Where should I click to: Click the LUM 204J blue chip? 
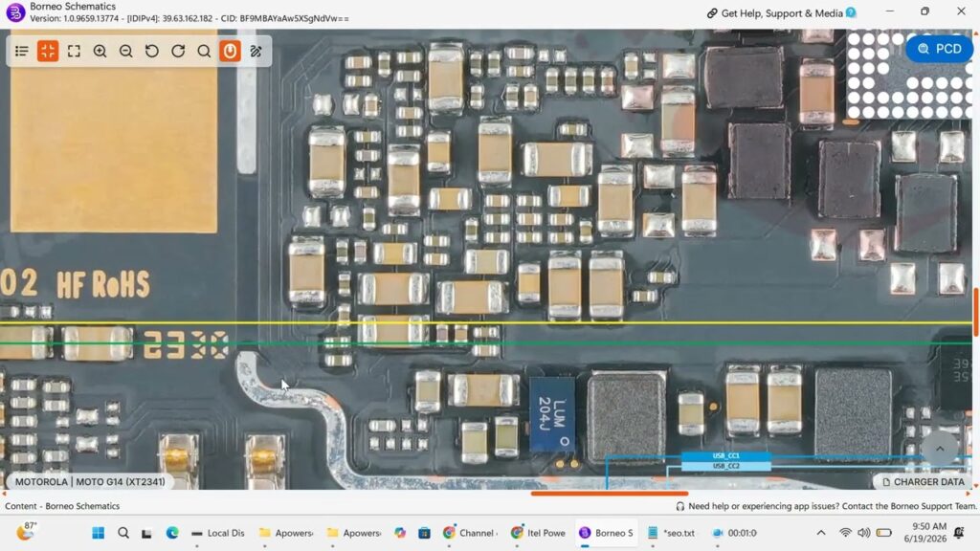[x=552, y=414]
